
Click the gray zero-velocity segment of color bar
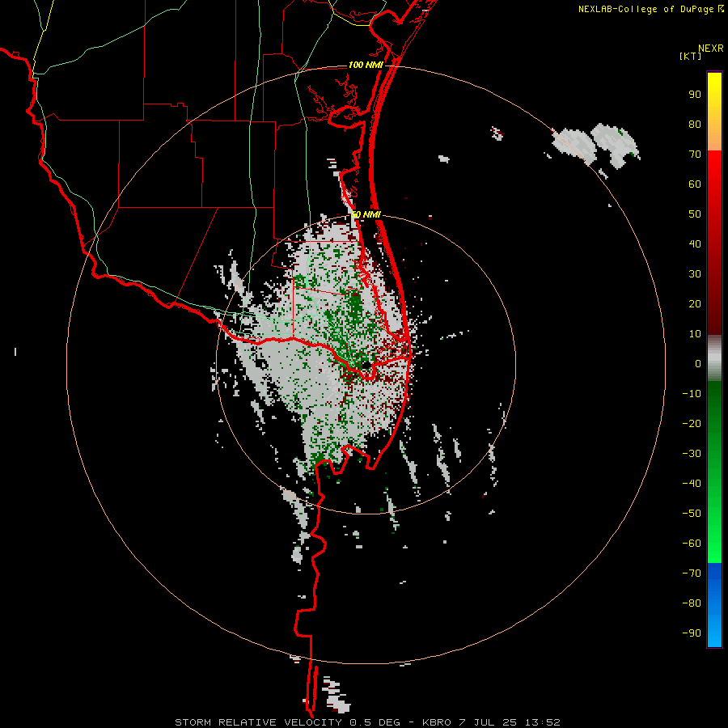[714, 358]
